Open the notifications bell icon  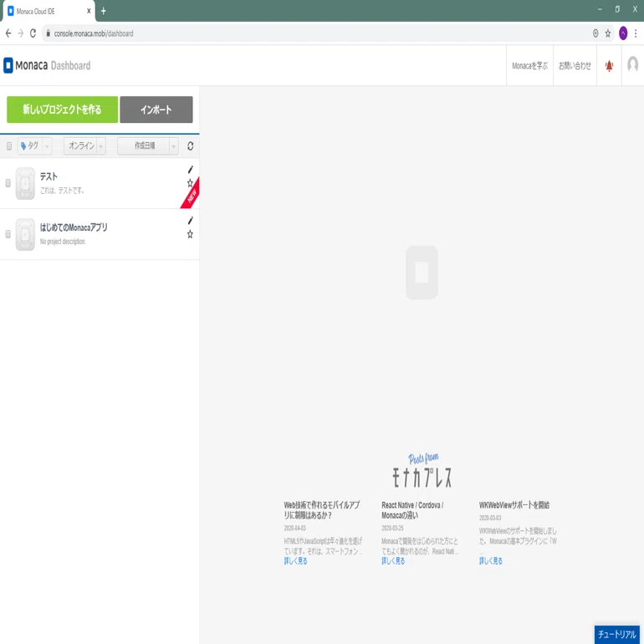coord(609,66)
